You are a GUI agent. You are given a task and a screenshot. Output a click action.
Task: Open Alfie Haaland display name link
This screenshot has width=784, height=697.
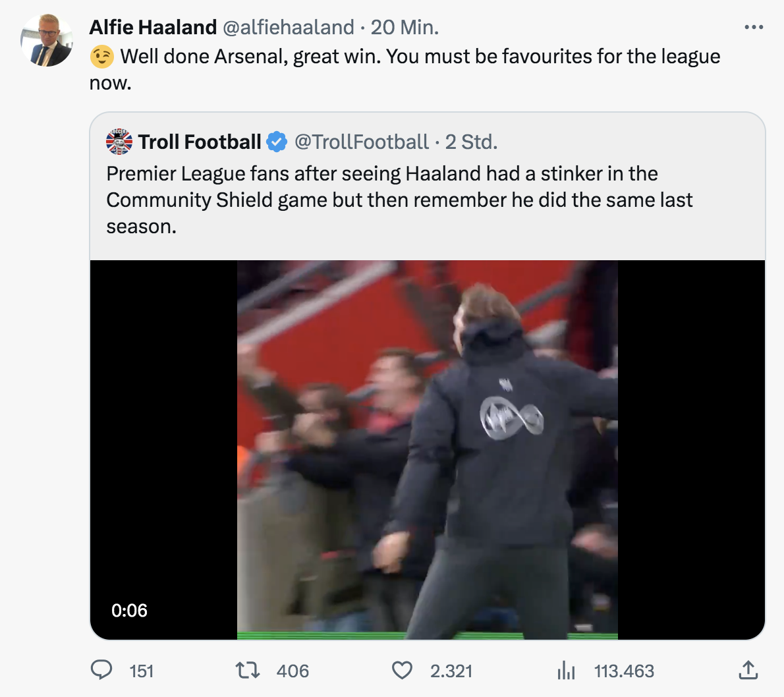tap(153, 27)
